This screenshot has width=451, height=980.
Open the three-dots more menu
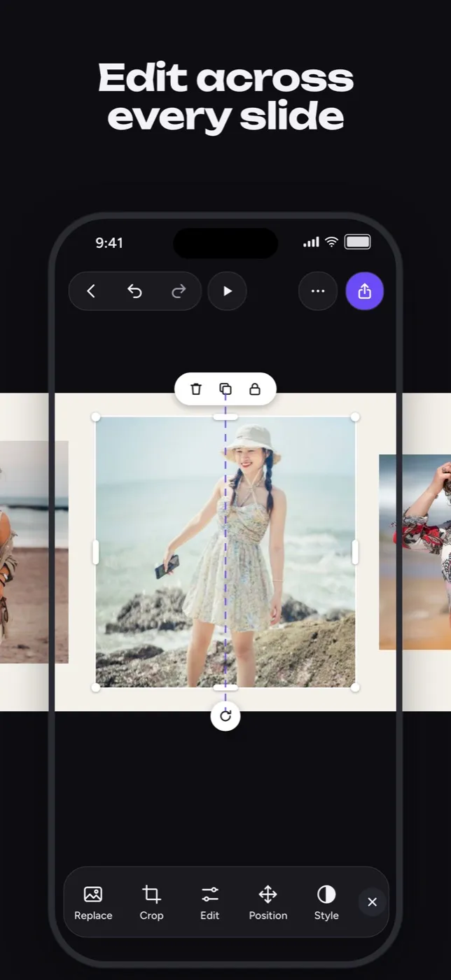(x=318, y=291)
